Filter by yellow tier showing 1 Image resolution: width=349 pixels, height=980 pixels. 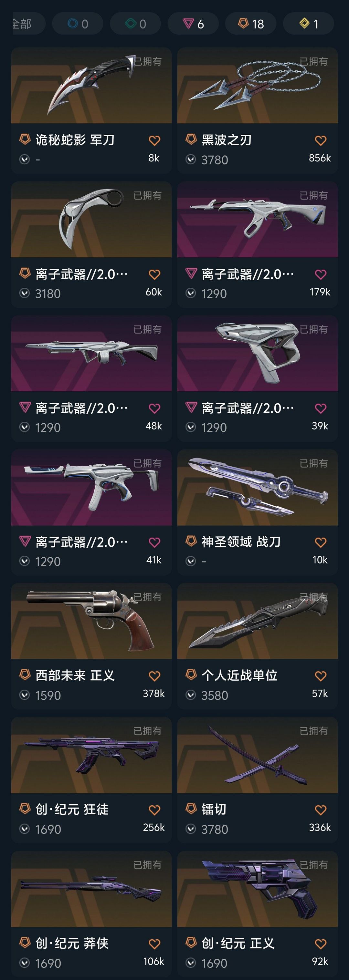(309, 24)
